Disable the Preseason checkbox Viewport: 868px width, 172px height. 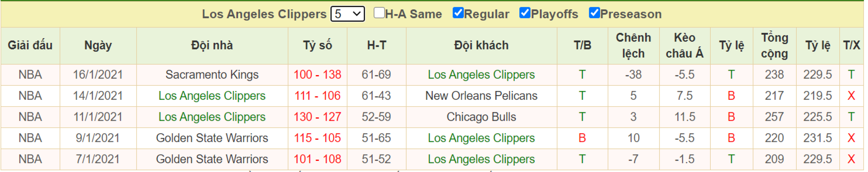tap(594, 13)
